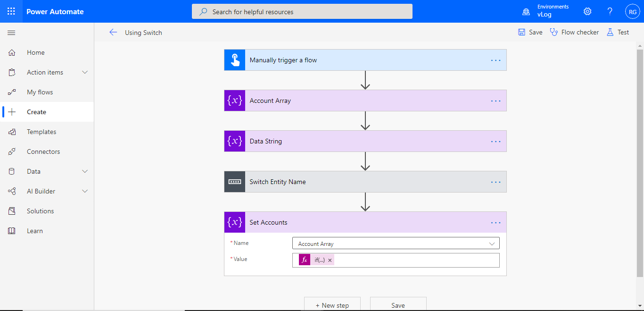Click the Learn book icon
The height and width of the screenshot is (311, 644).
(x=12, y=231)
